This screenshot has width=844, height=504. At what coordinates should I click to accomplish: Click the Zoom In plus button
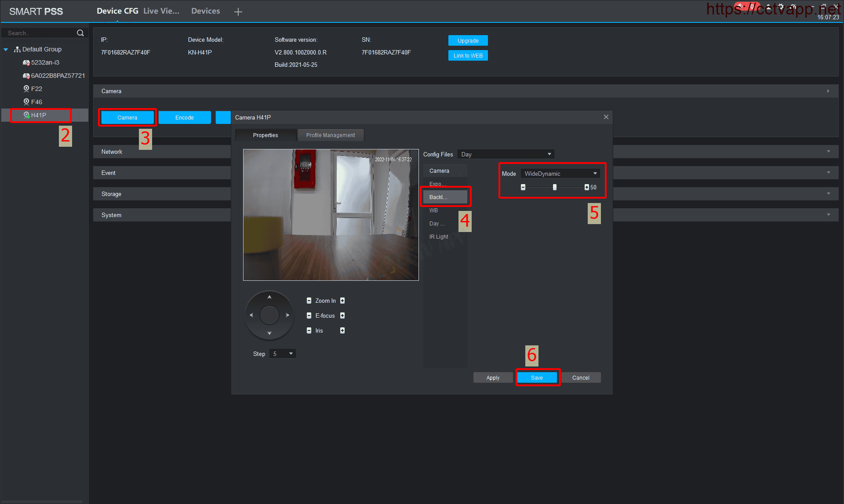(342, 301)
